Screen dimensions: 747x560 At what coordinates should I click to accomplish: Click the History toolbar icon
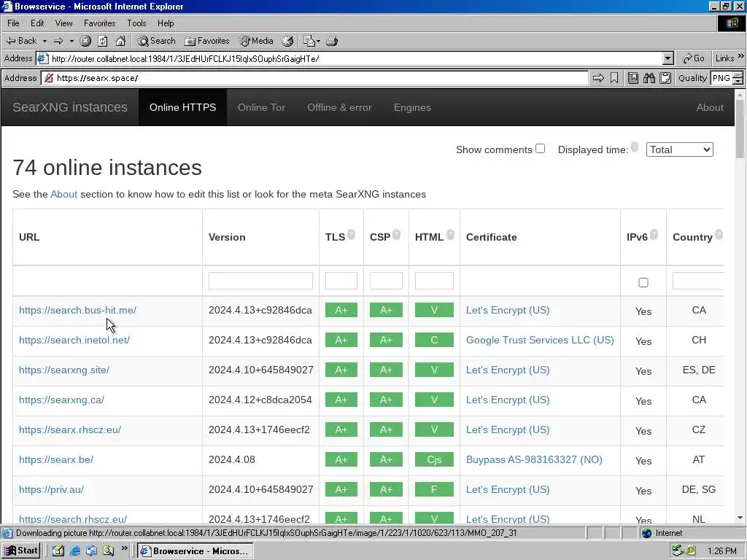287,41
